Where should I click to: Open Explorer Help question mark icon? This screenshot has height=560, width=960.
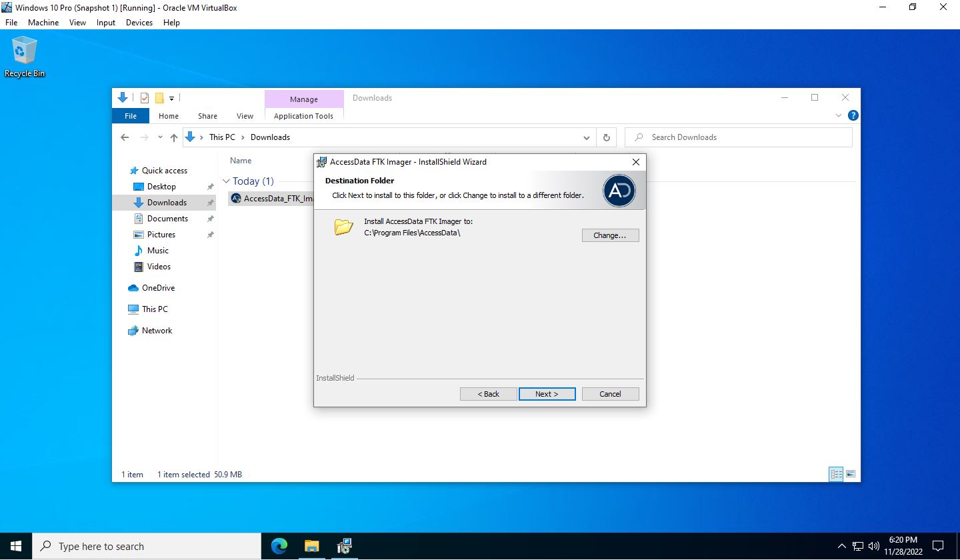pyautogui.click(x=853, y=115)
